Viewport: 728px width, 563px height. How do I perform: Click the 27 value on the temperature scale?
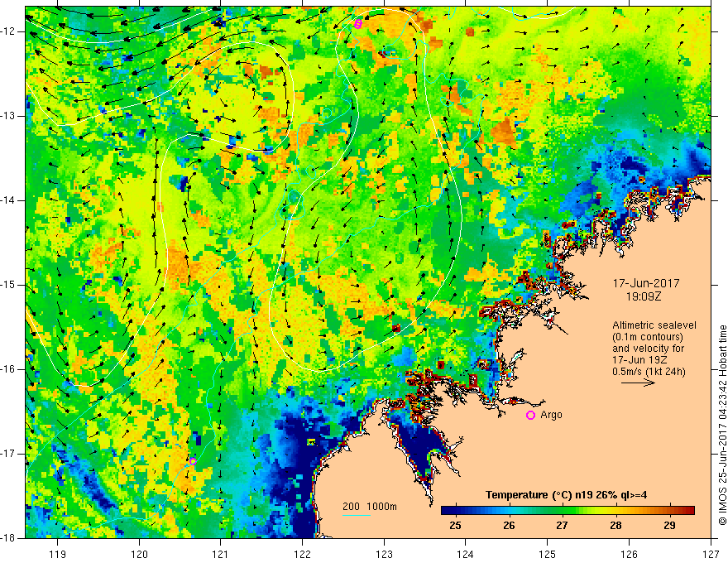coord(563,526)
